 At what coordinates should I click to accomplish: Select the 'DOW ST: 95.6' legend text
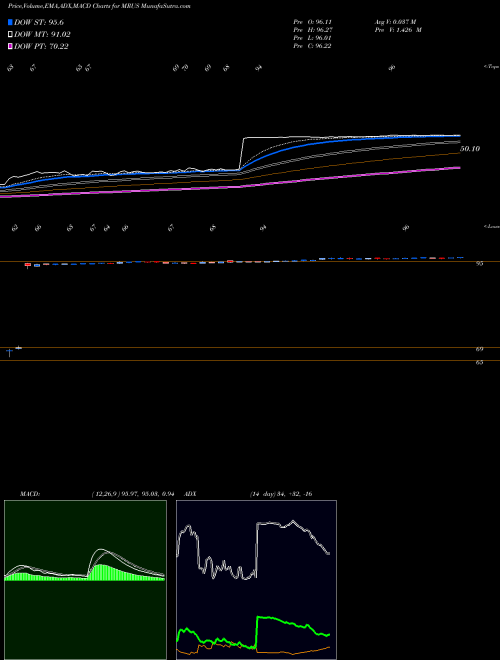click(x=39, y=22)
